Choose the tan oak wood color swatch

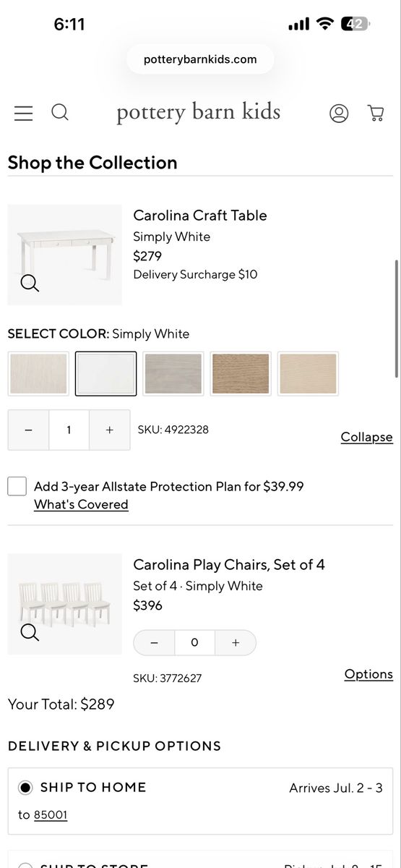[x=241, y=374]
